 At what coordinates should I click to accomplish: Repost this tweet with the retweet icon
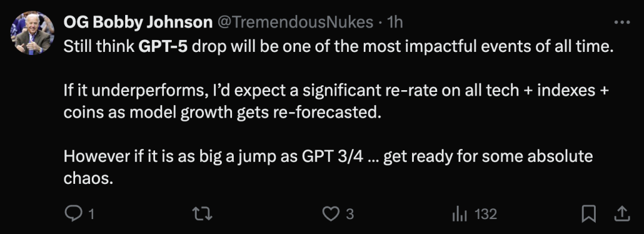click(202, 214)
